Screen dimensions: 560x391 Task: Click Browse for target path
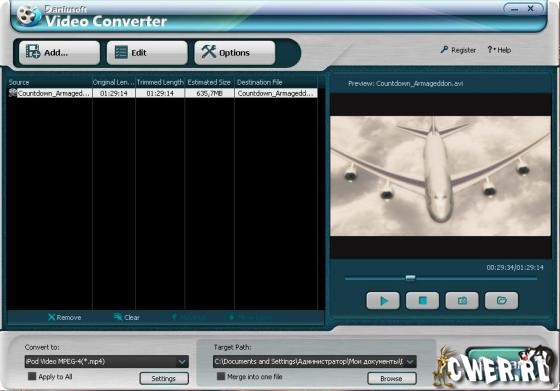click(392, 378)
